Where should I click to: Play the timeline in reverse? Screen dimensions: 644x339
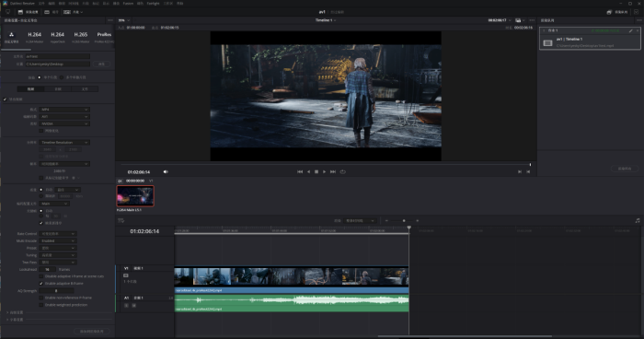click(308, 172)
